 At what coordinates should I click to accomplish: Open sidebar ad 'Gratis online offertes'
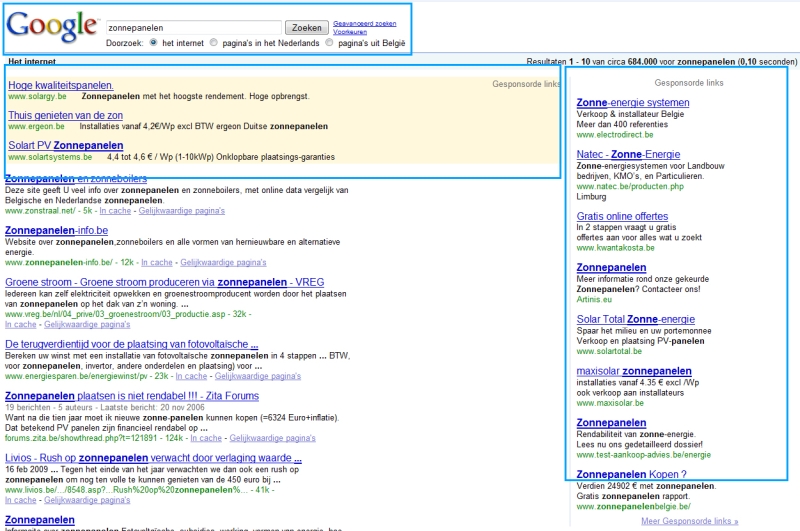tap(622, 216)
